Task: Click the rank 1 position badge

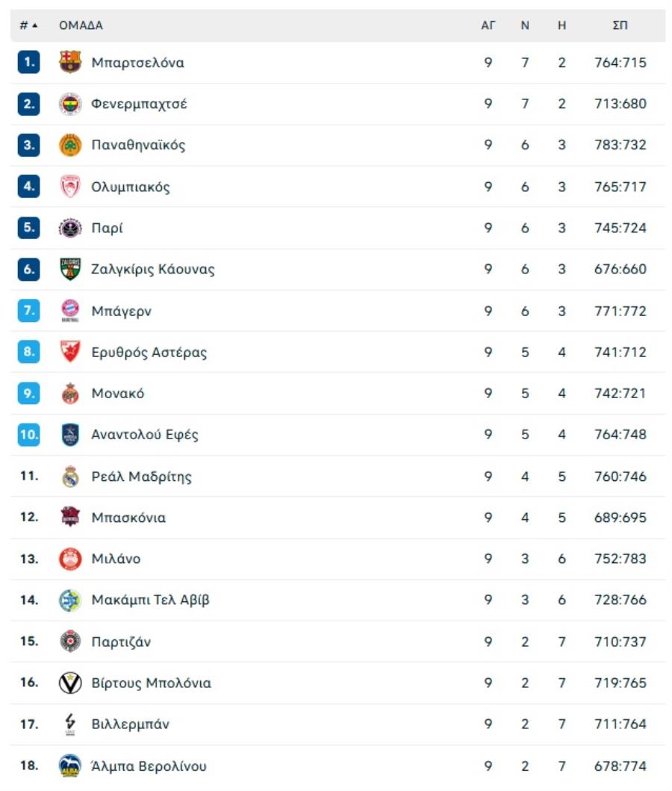Action: tap(28, 63)
